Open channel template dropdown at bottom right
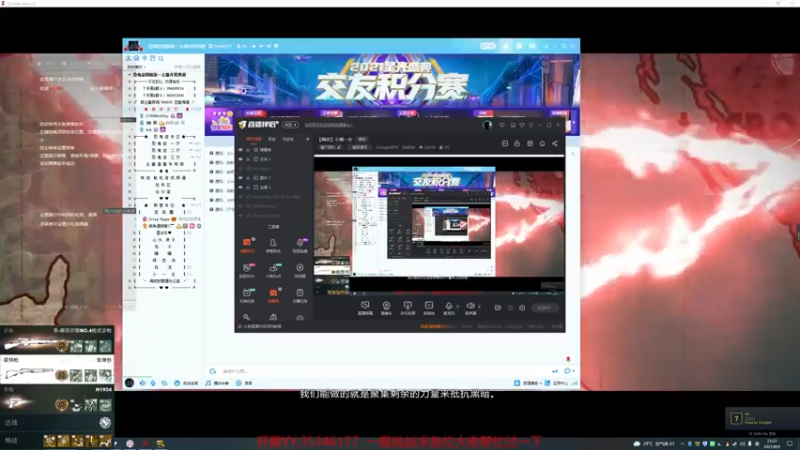Image resolution: width=800 pixels, height=450 pixels. [528, 383]
